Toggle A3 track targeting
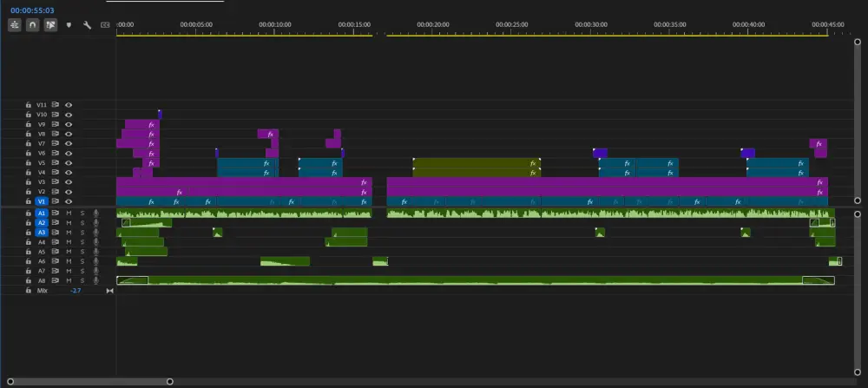 point(42,233)
